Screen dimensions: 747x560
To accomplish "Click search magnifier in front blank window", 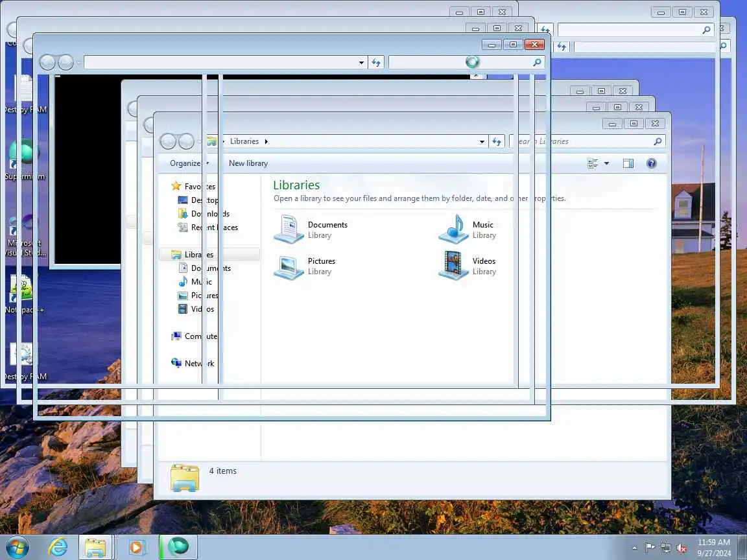I will click(537, 62).
